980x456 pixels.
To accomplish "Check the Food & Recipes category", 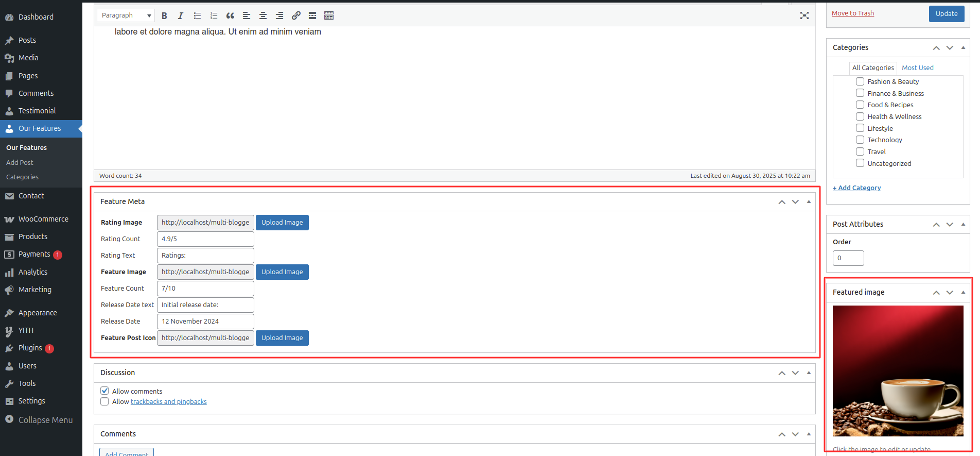I will coord(860,105).
